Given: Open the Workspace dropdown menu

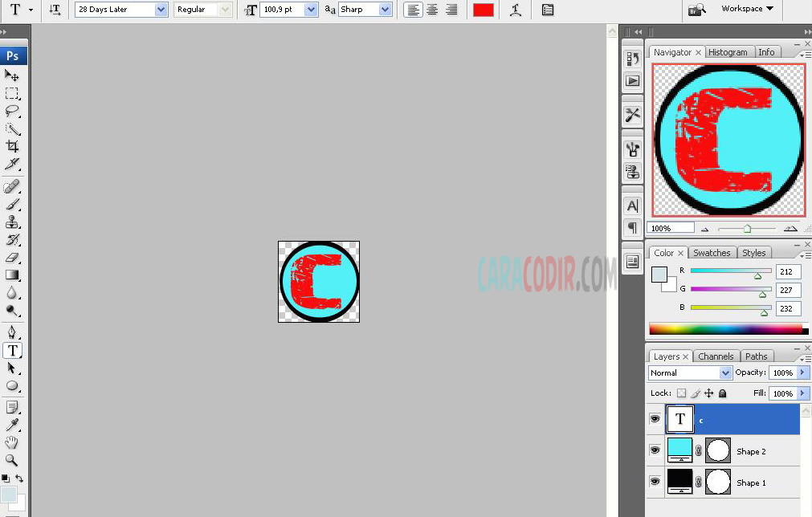Looking at the screenshot, I should [x=747, y=9].
